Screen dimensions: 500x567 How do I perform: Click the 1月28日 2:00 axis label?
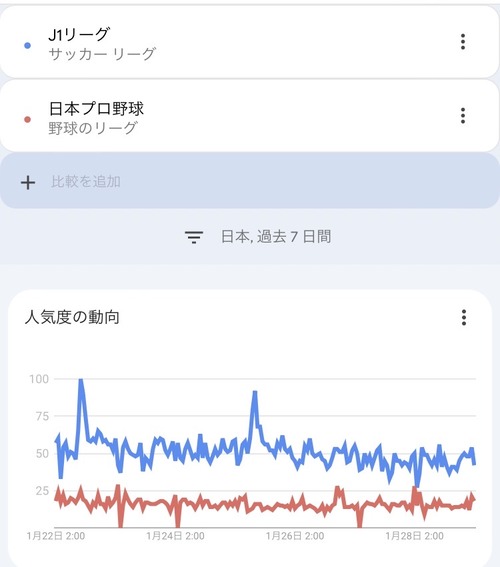coord(414,536)
